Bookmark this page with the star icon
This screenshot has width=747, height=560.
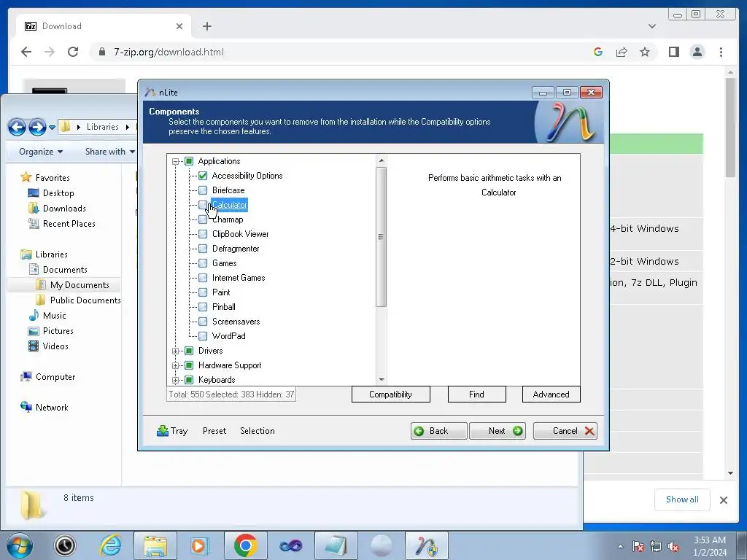click(645, 52)
